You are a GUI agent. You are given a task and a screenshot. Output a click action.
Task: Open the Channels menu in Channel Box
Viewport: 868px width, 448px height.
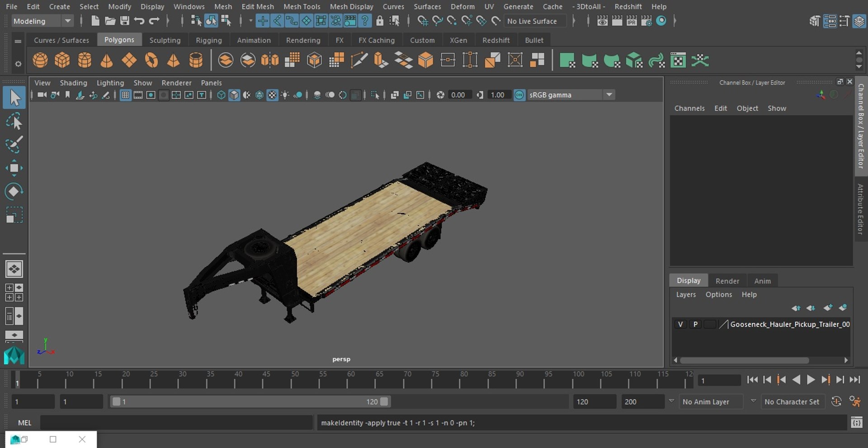click(x=689, y=108)
